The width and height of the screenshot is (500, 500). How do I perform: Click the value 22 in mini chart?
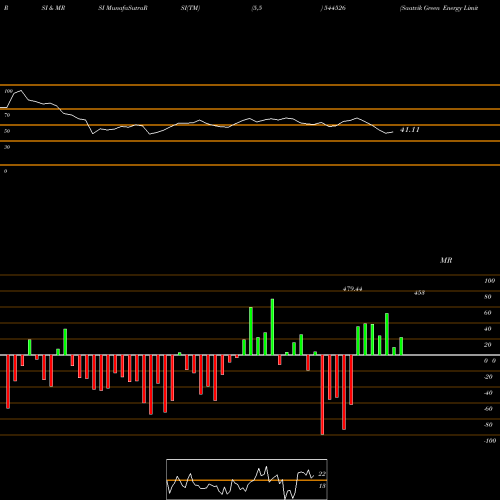pos(322,474)
